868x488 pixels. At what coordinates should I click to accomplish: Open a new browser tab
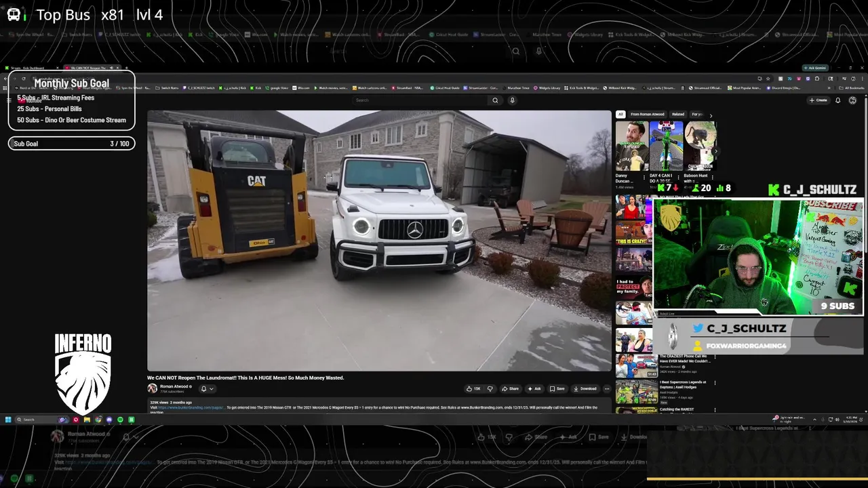coord(126,68)
